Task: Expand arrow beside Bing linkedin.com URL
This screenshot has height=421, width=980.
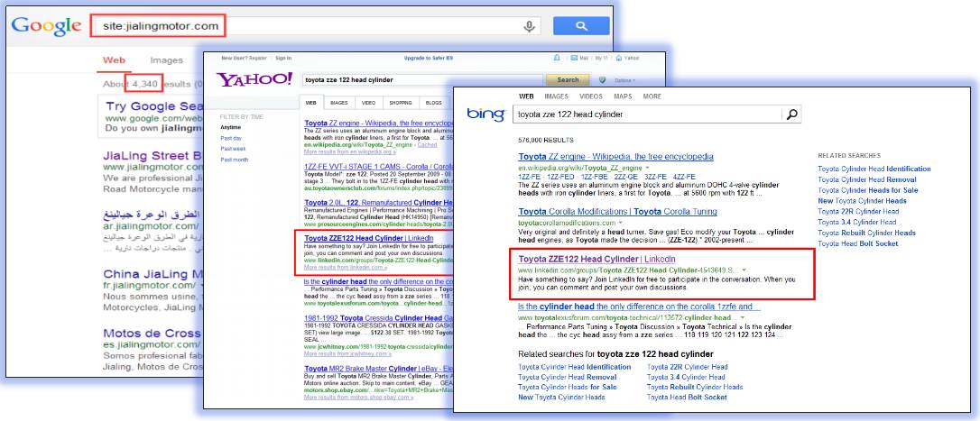Action: pyautogui.click(x=744, y=270)
